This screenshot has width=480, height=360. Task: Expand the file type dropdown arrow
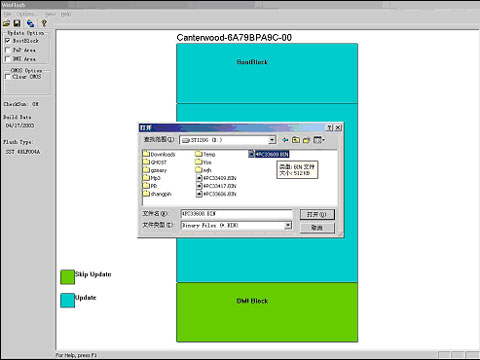288,226
